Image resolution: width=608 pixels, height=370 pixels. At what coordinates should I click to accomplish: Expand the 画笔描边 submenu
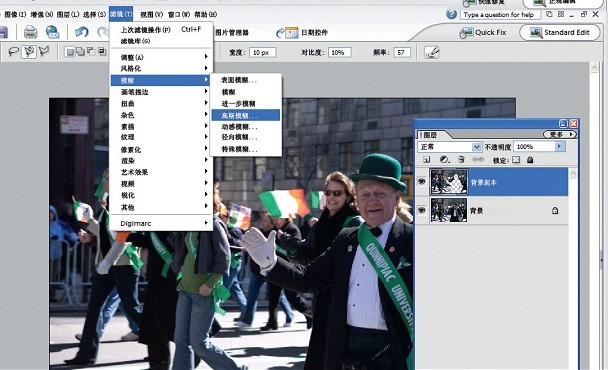161,92
